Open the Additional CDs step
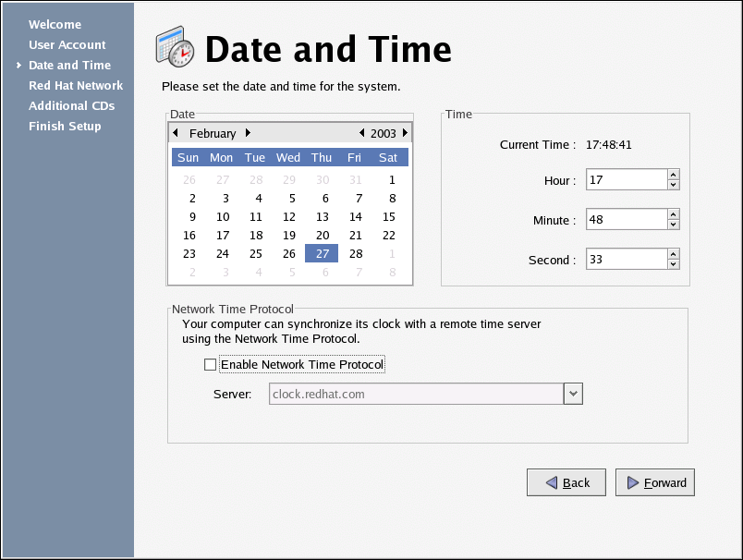Screen dimensions: 743x560 click(71, 105)
